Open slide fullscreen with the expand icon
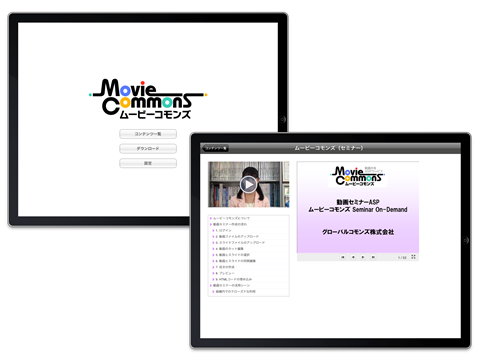This screenshot has height=360, width=480. coord(413,257)
